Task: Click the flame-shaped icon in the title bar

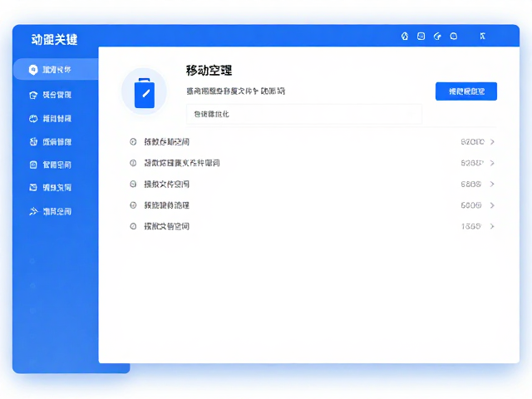Action: 405,37
